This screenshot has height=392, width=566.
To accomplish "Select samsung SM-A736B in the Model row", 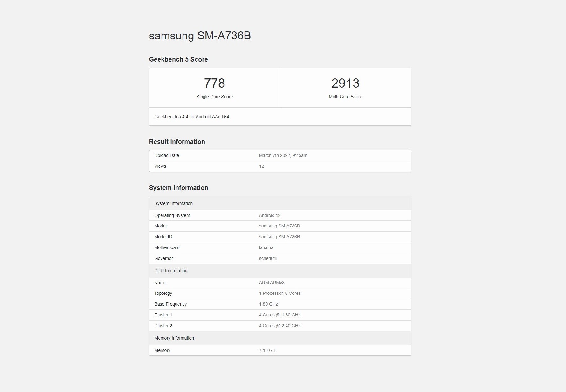I will tap(279, 226).
